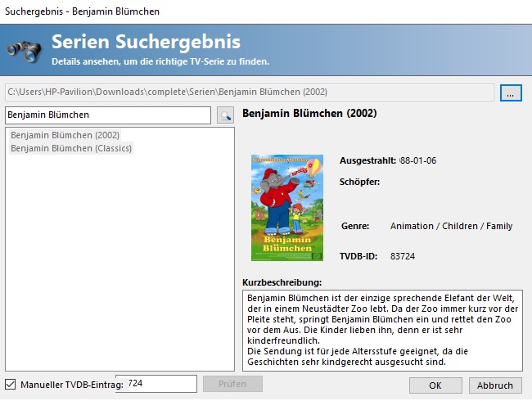Click the folder path field
The width and height of the screenshot is (532, 401).
(250, 92)
